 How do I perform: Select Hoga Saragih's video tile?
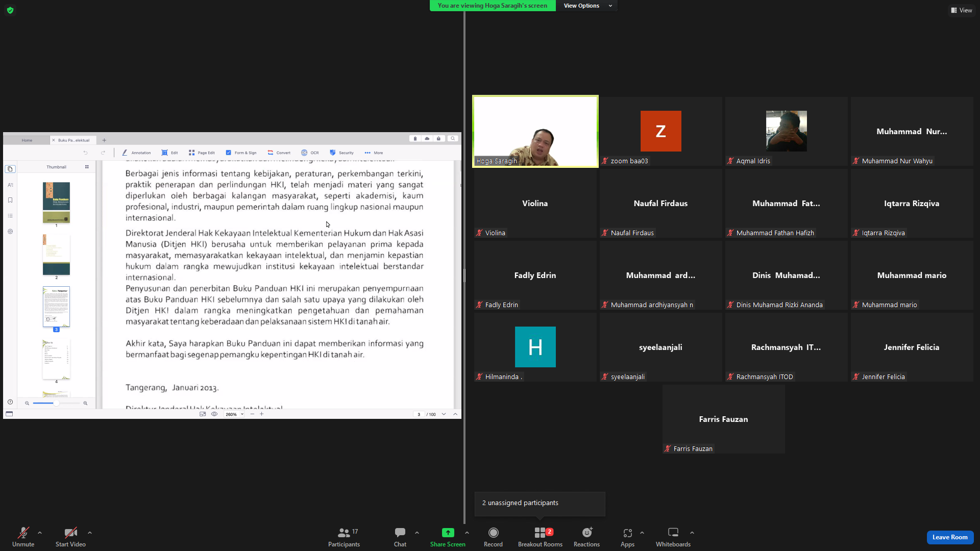(x=535, y=131)
